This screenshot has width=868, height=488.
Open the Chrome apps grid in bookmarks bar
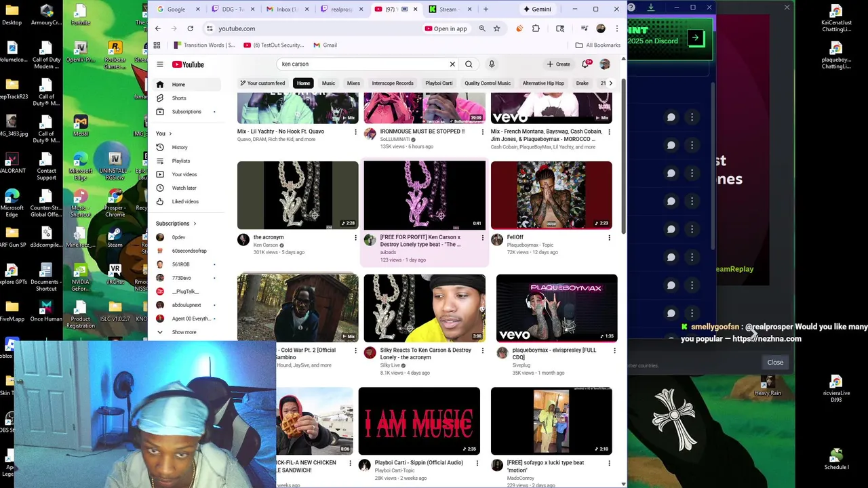(x=157, y=45)
